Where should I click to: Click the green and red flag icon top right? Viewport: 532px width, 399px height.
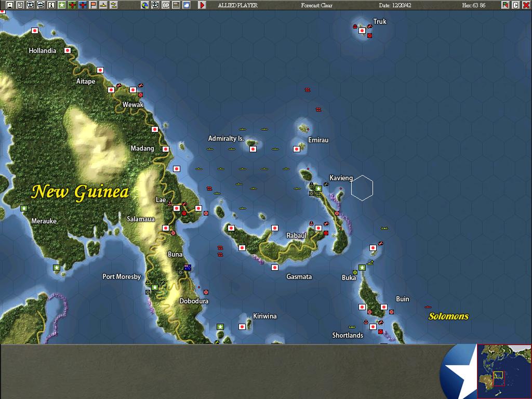click(506, 5)
